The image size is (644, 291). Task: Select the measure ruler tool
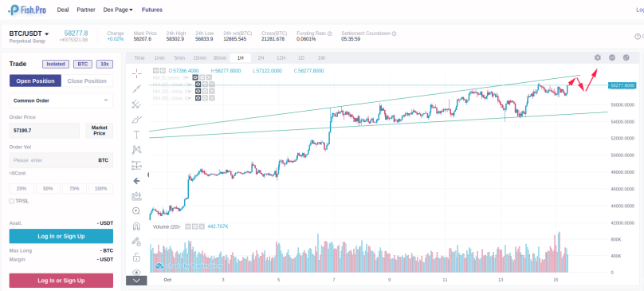pos(136,196)
